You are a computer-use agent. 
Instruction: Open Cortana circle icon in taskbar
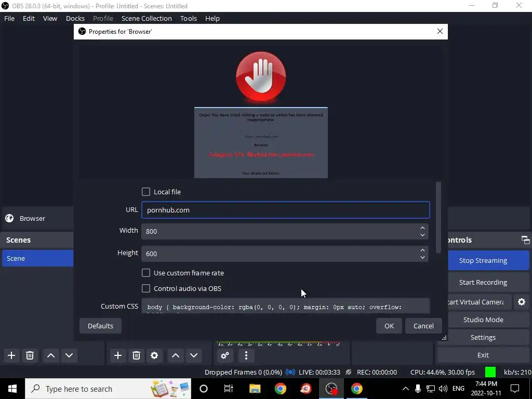(x=204, y=389)
